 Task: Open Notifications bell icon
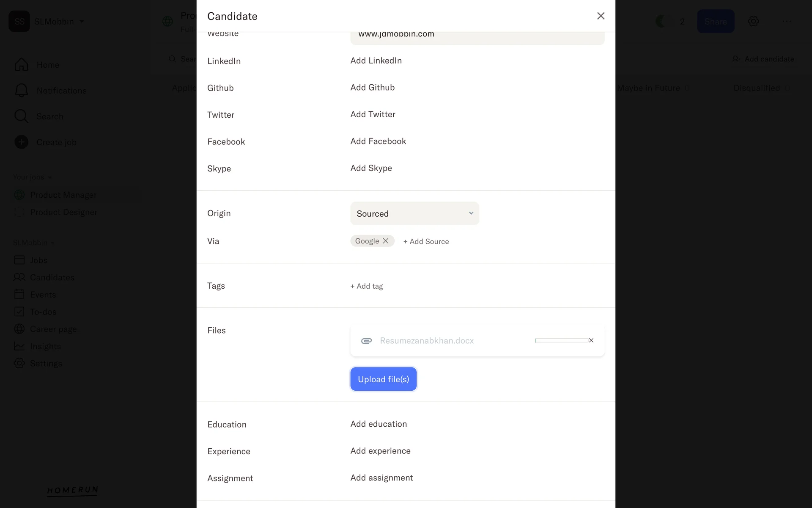coord(21,91)
